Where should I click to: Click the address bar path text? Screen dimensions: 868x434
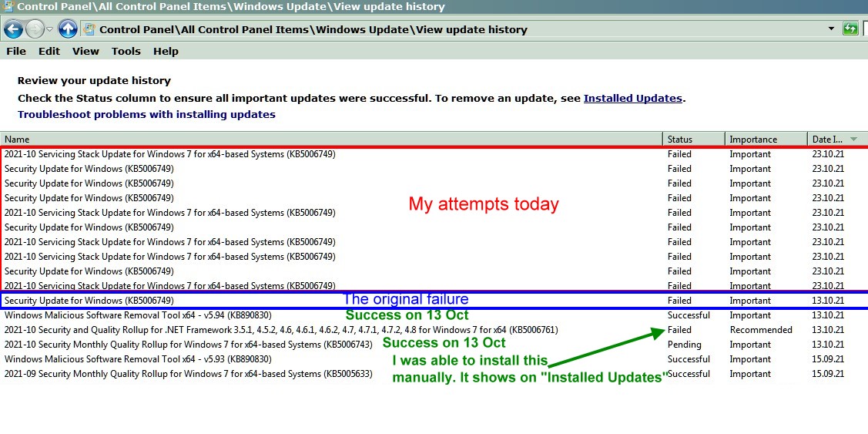[x=313, y=30]
